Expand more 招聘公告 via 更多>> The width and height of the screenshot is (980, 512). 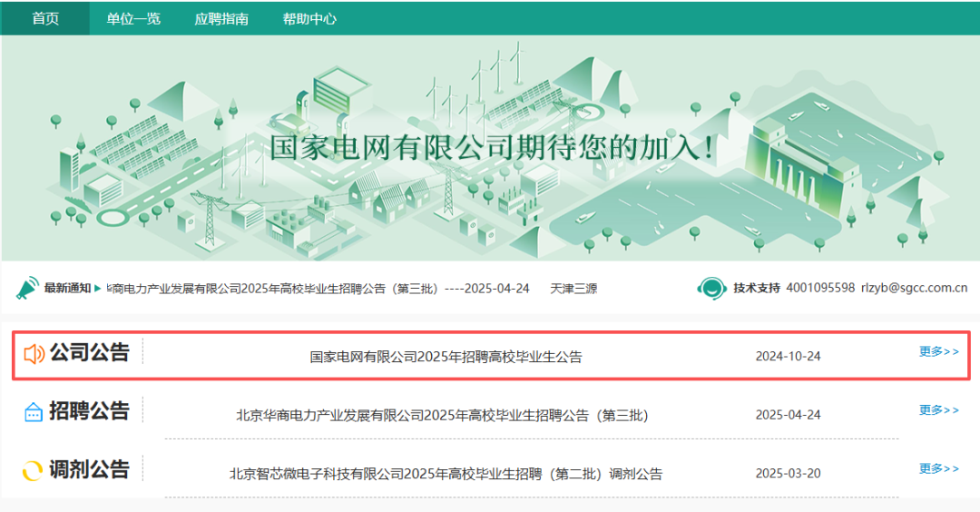pyautogui.click(x=938, y=409)
